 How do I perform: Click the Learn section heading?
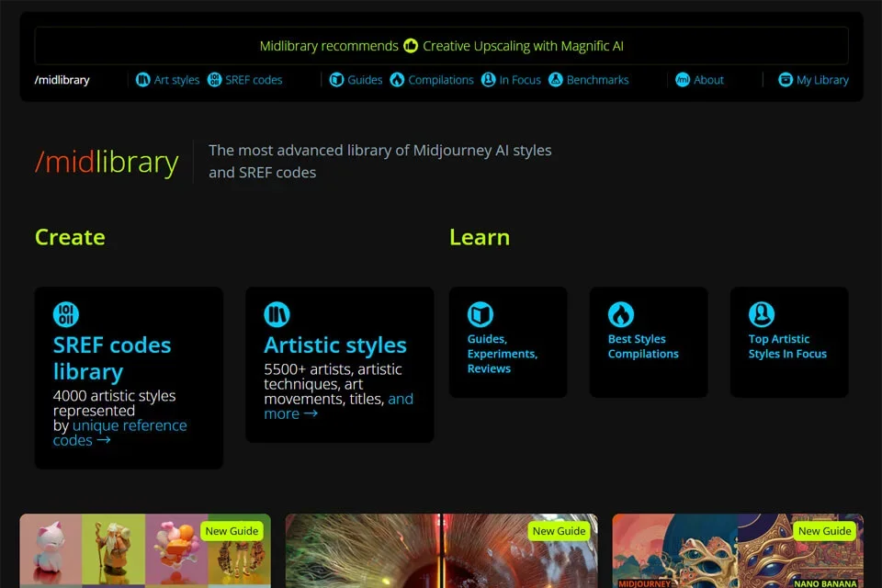pos(480,237)
